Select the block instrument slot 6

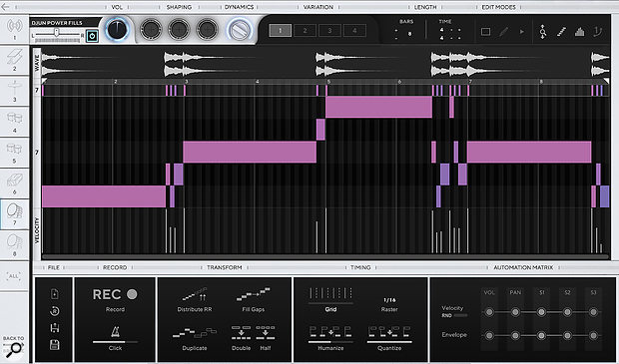(x=15, y=183)
